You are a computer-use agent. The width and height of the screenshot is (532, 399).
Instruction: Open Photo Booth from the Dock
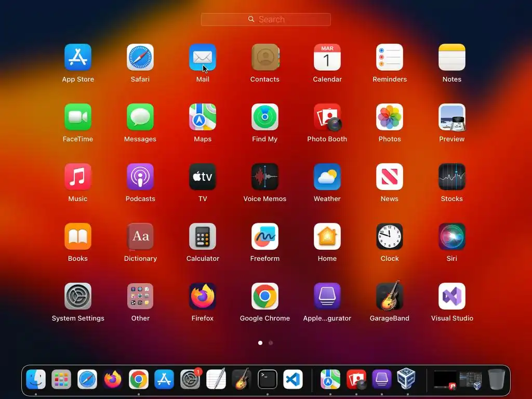pos(356,379)
